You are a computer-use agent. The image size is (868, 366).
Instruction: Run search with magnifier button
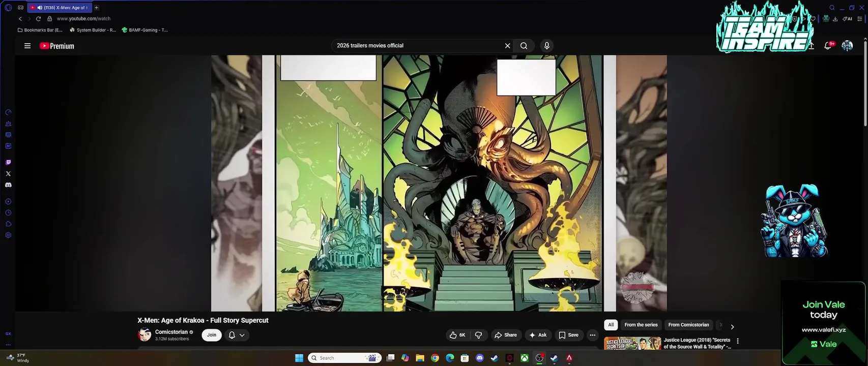[524, 46]
